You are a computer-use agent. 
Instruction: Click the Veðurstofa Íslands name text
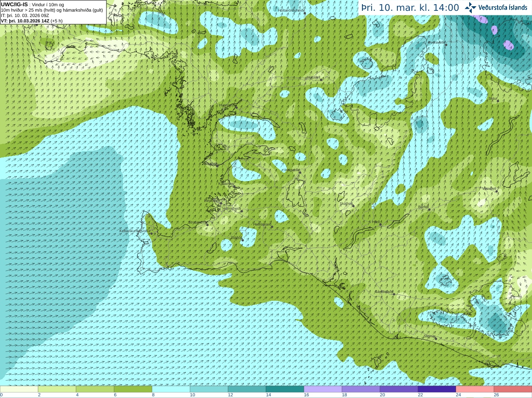503,7
